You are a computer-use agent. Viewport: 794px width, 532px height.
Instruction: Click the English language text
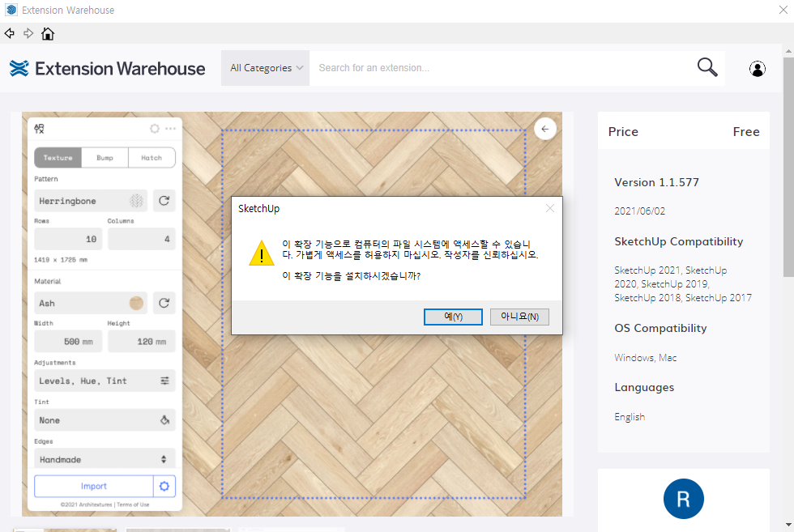point(630,417)
